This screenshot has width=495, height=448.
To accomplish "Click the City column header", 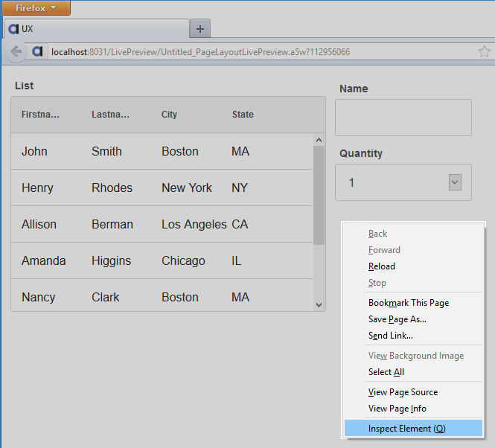I will 169,115.
